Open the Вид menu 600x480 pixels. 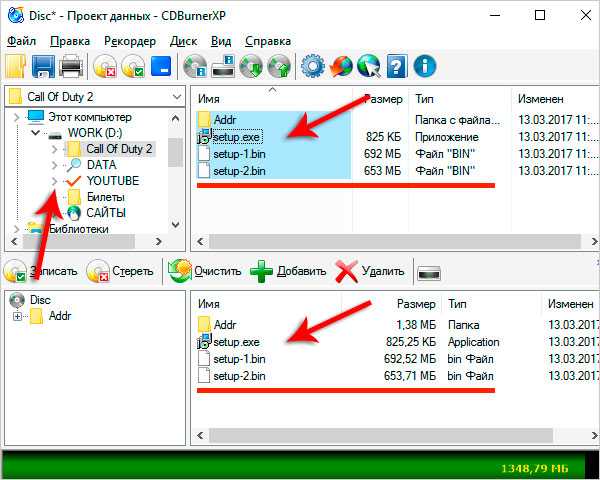click(x=221, y=41)
